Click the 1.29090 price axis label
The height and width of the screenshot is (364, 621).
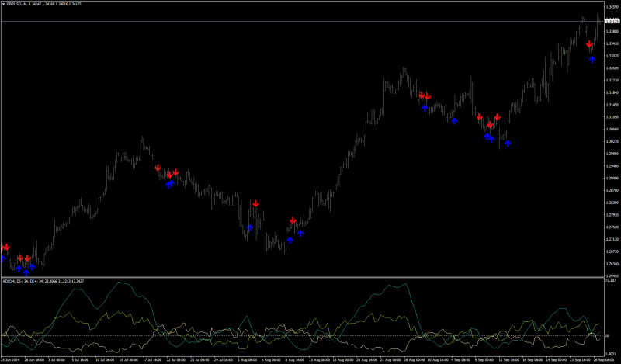pyautogui.click(x=612, y=179)
